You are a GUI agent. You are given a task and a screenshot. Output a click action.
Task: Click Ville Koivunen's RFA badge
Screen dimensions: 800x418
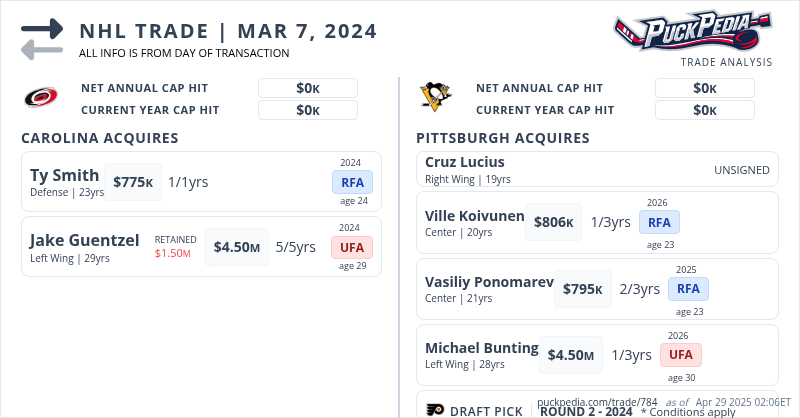point(659,222)
